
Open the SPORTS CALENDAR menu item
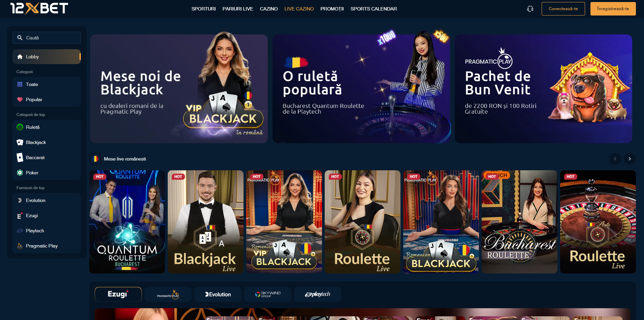click(374, 9)
